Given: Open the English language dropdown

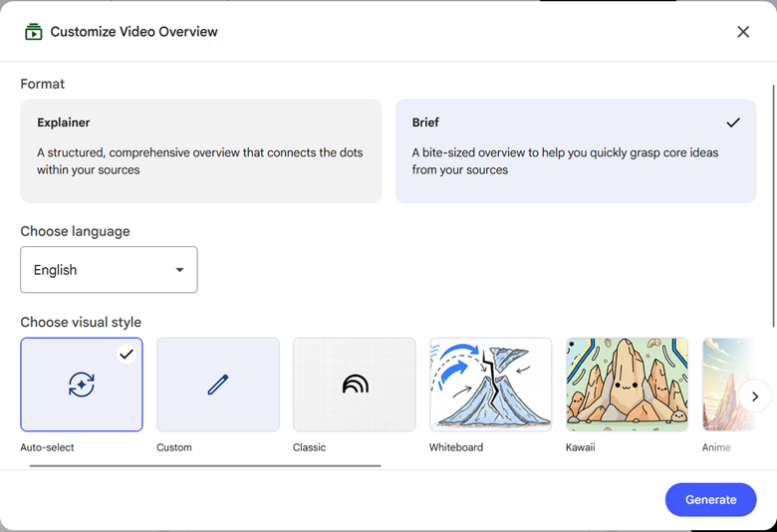Looking at the screenshot, I should [109, 270].
